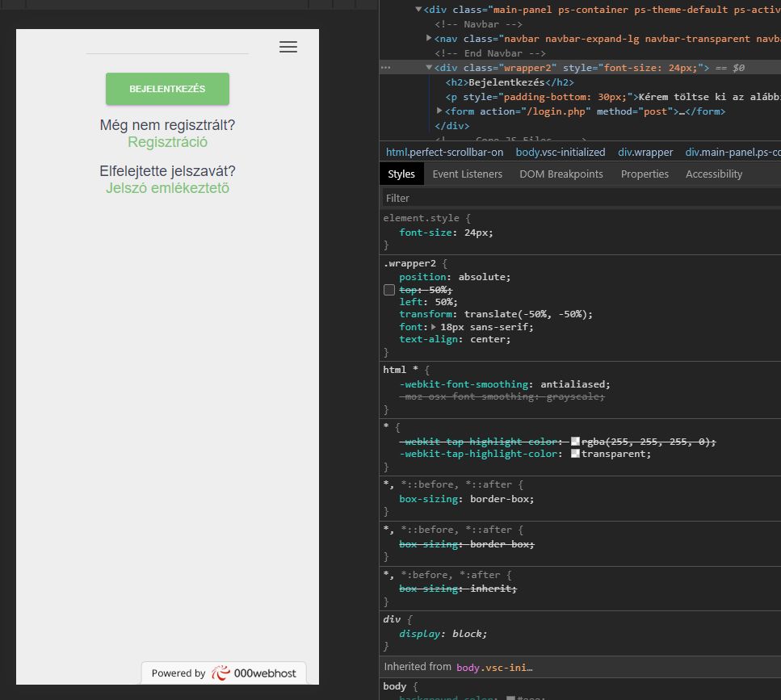Click the green BEJELENTKEZÉS button
The width and height of the screenshot is (781, 700).
pos(167,89)
